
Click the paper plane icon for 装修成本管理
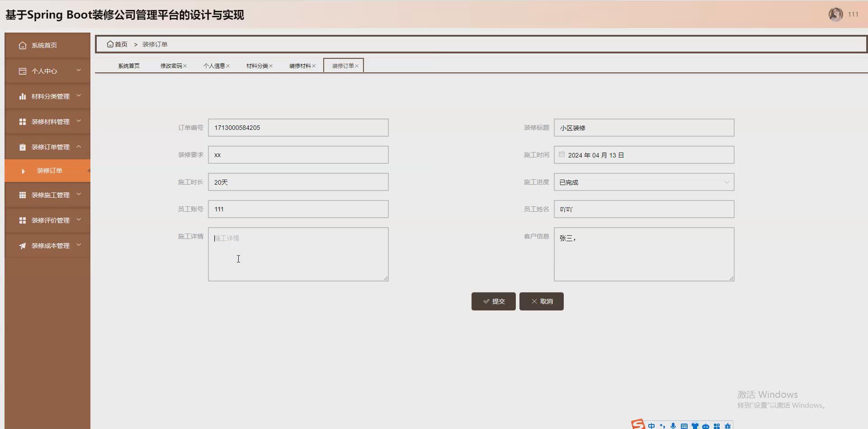(22, 245)
